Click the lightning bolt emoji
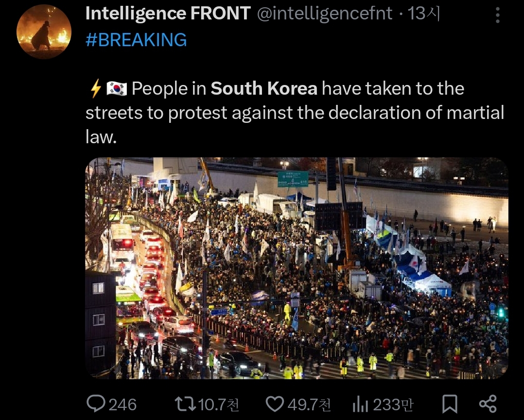 (x=96, y=88)
